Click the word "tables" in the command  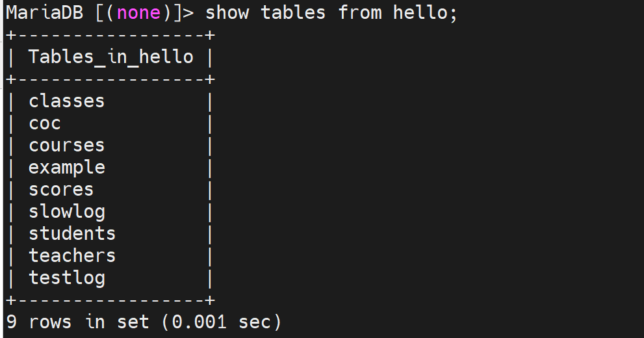[x=293, y=13]
